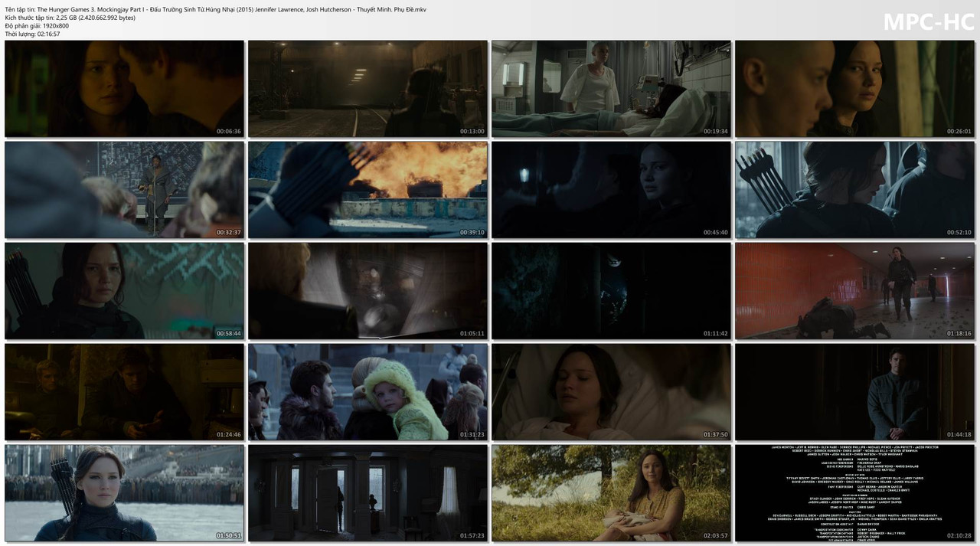Click the timestamp label 00:39:10
980x546 pixels.
472,233
